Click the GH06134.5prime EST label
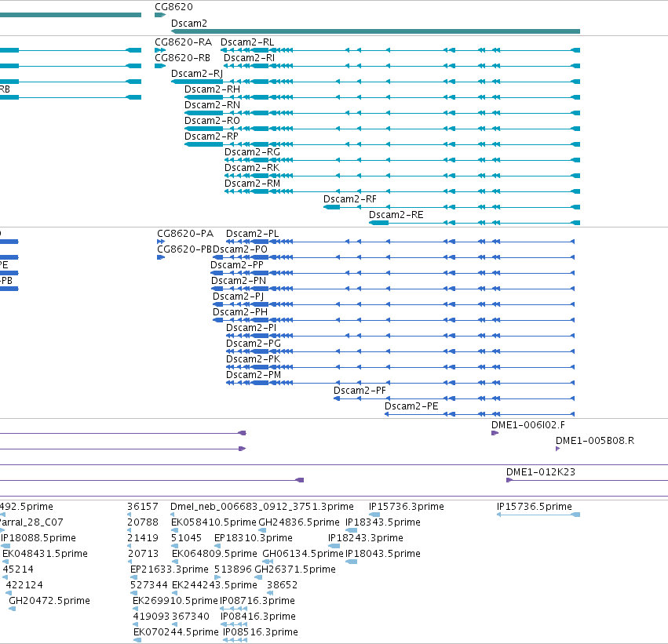Image resolution: width=668 pixels, height=644 pixels. click(x=302, y=555)
